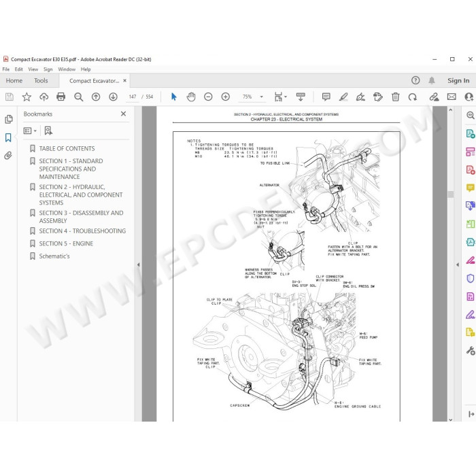
Task: Jump to SECTION 4 - TROUBLESHOOTING bookmark
Action: [82, 231]
